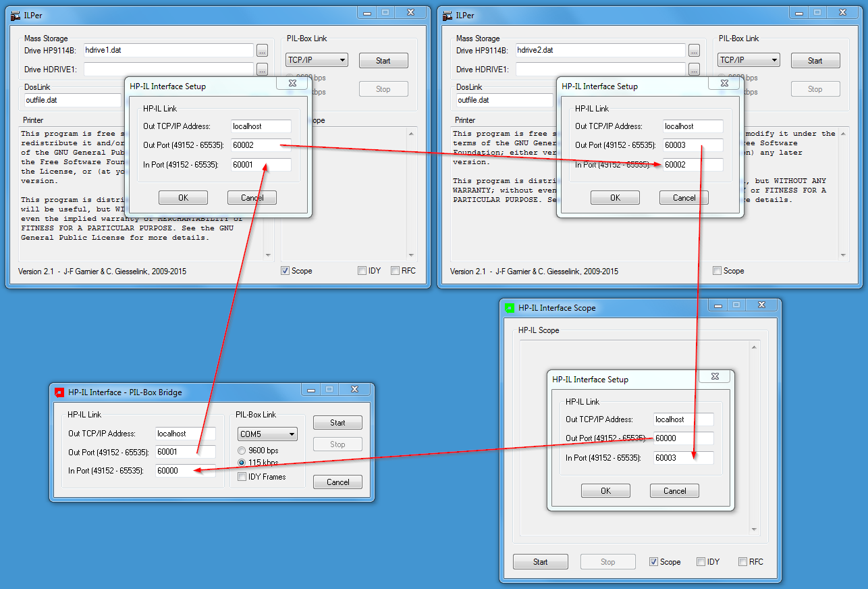Cancel the right ILPer setup dialog

684,198
